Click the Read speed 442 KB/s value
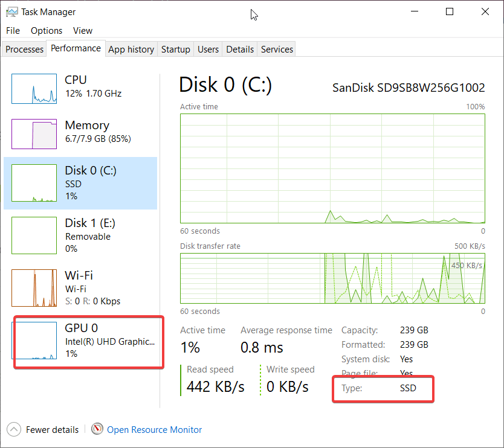The image size is (504, 448). coord(215,386)
